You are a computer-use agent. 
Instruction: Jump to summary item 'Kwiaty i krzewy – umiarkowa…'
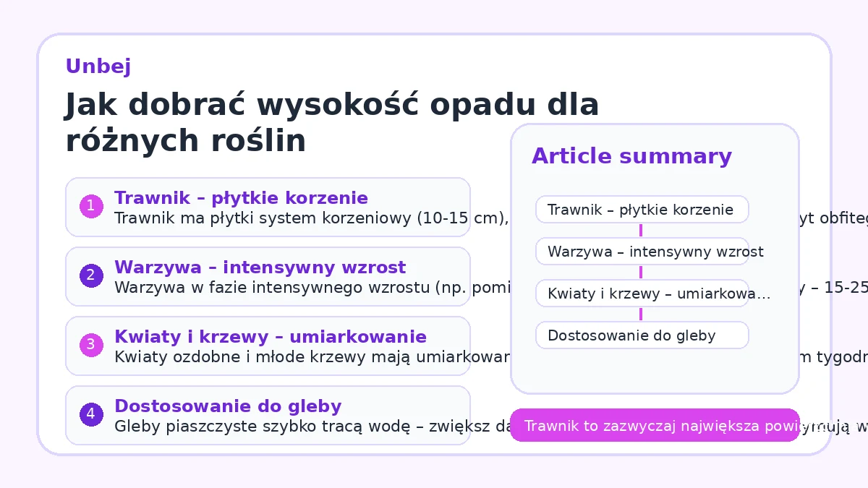[x=642, y=294]
